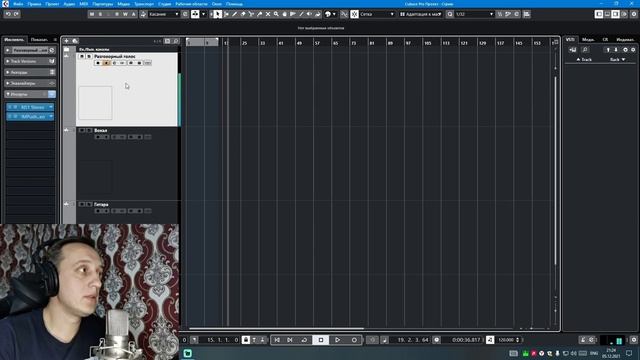
Task: Open the toolbar settings gear icon
Action: pos(634,14)
